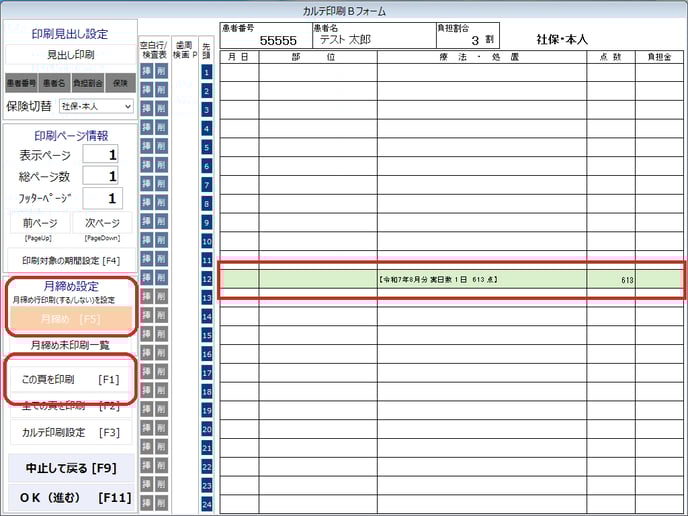Open カルテ印刷設定 [F3]
Screen dimensions: 688x516
(x=70, y=432)
